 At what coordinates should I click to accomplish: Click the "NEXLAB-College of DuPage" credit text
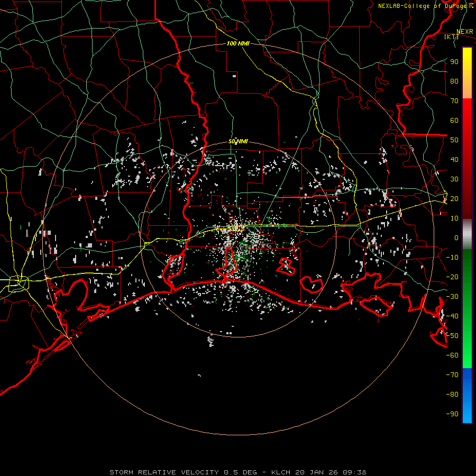[423, 6]
